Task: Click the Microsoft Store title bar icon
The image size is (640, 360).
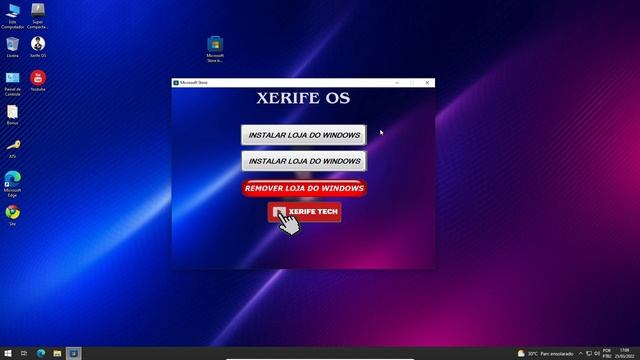Action: click(176, 83)
